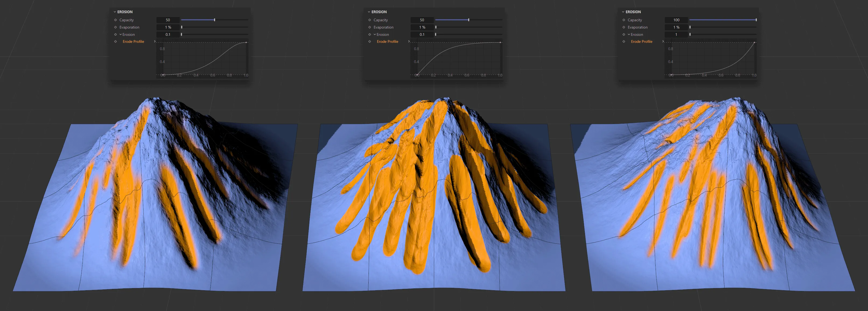Click the keyframe diamond beside Erosion in right panel
Image resolution: width=868 pixels, height=311 pixels.
(x=624, y=34)
